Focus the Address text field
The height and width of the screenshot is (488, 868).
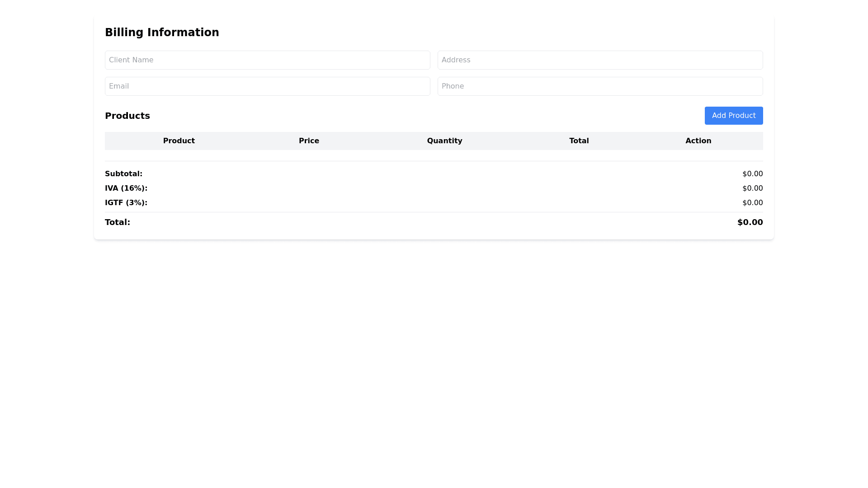tap(600, 60)
